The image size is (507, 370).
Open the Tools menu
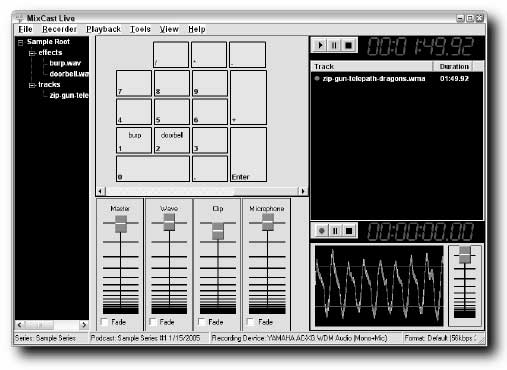(x=140, y=29)
